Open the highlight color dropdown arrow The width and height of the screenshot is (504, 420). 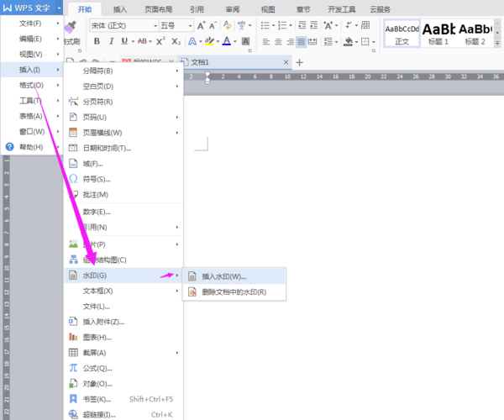[x=218, y=42]
